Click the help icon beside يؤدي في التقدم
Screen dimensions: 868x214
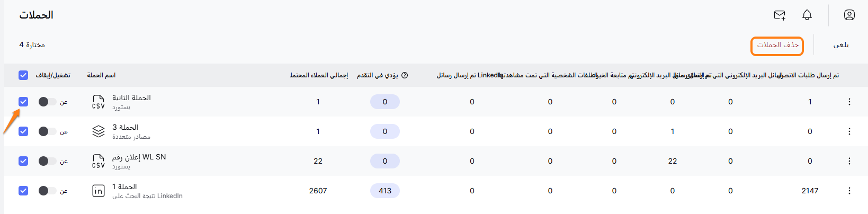click(x=405, y=75)
